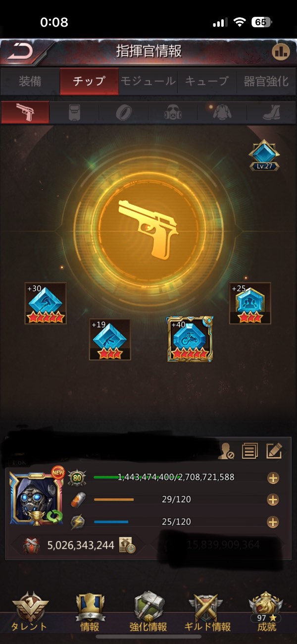Open the Lv.27 chip gem

click(264, 155)
